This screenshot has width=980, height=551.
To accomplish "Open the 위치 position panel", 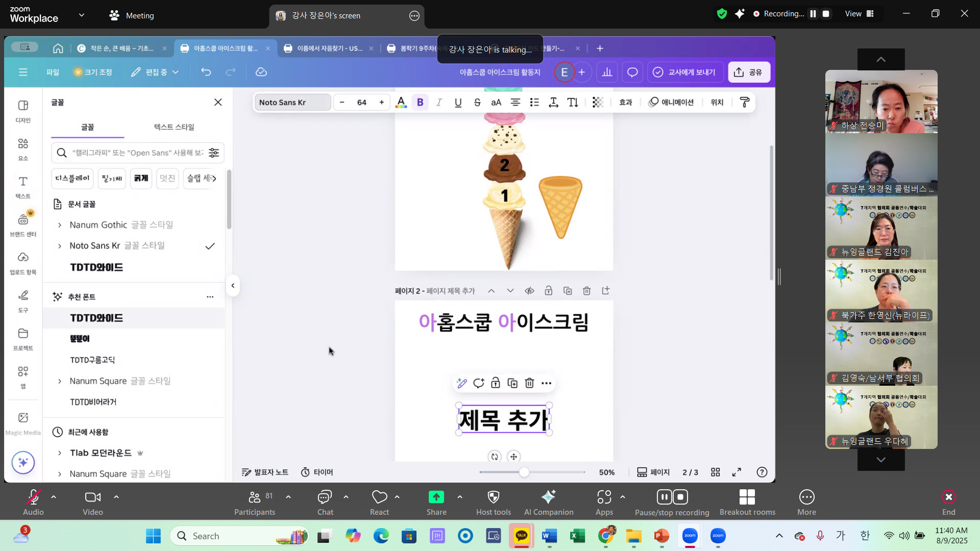I will [x=717, y=103].
